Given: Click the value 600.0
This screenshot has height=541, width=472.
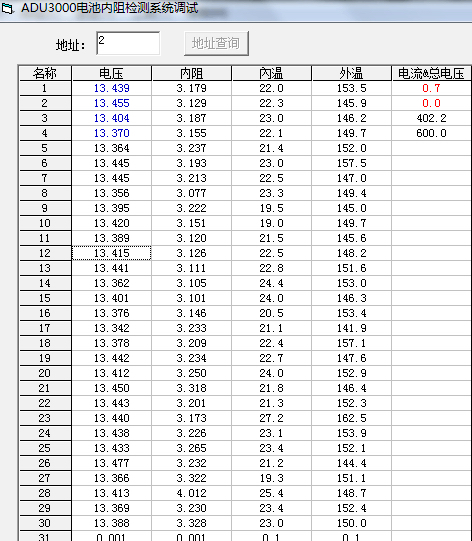Looking at the screenshot, I should (431, 133).
